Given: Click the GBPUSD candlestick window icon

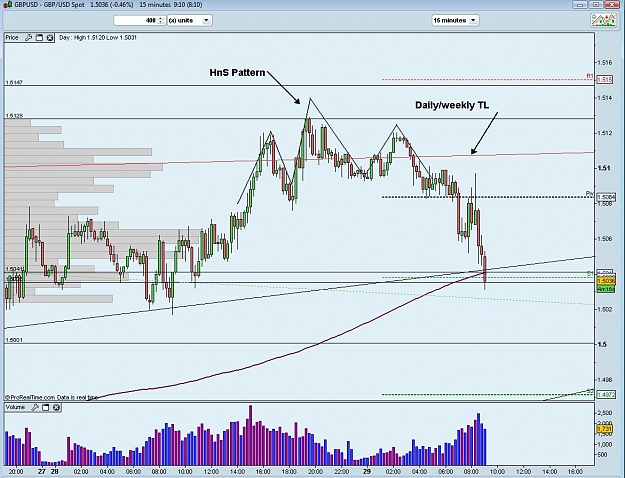Looking at the screenshot, I should [8, 5].
